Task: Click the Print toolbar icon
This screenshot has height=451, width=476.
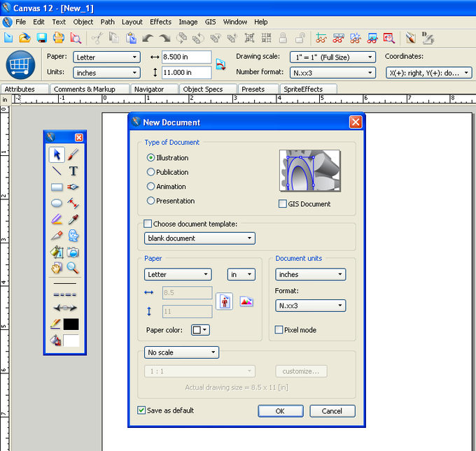Action: pos(59,38)
